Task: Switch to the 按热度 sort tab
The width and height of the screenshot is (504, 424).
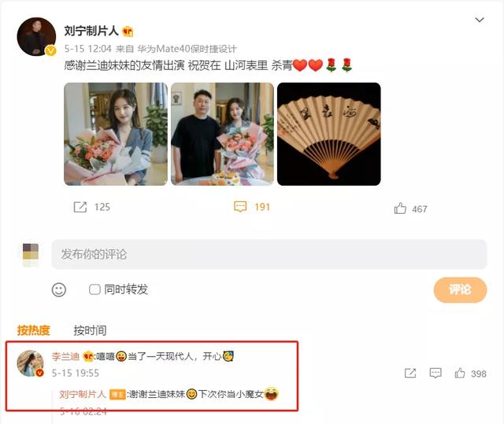Action: click(x=33, y=330)
